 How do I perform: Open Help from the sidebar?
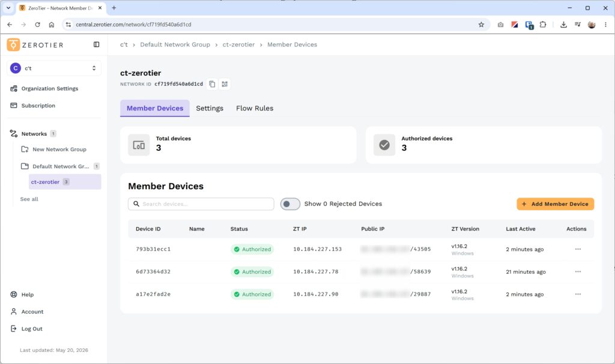pos(22,294)
